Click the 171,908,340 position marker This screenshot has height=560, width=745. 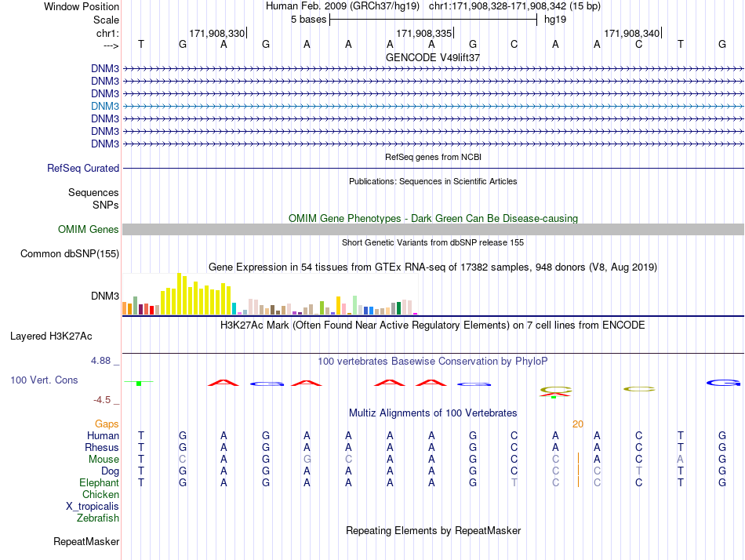632,33
